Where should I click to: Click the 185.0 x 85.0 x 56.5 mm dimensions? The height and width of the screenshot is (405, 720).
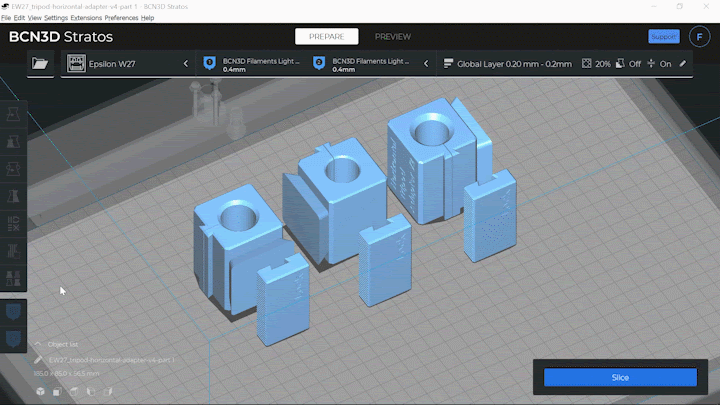66,374
